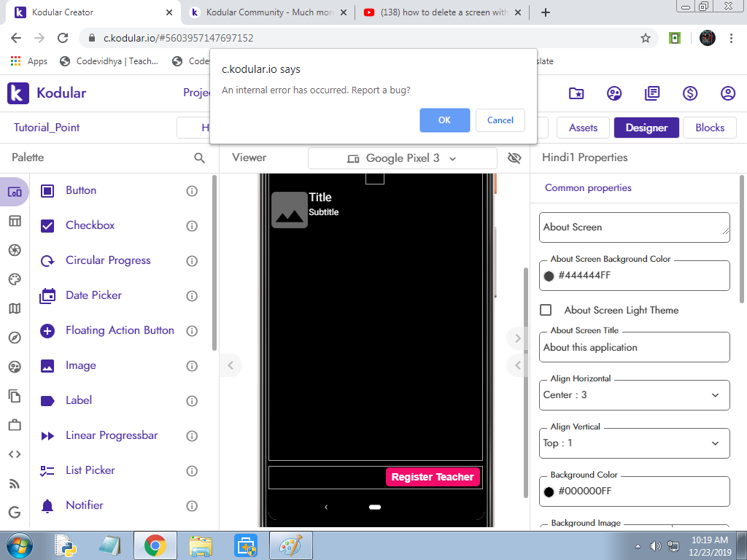The height and width of the screenshot is (560, 747).
Task: Select Utilities briefcase category icon
Action: tap(15, 425)
